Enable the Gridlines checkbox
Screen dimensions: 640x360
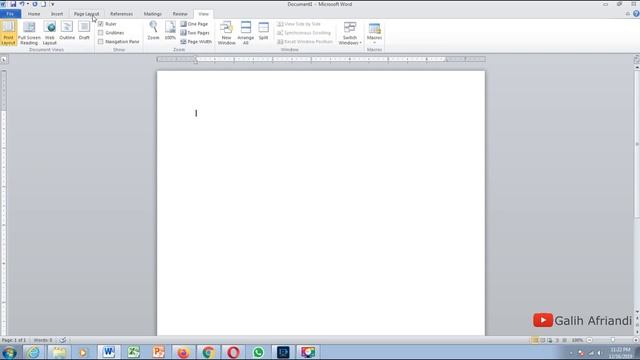click(x=100, y=33)
